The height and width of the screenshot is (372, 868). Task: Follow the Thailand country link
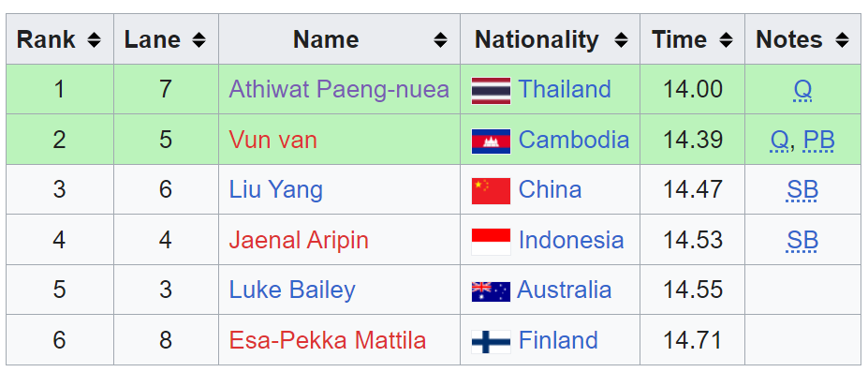coord(565,90)
